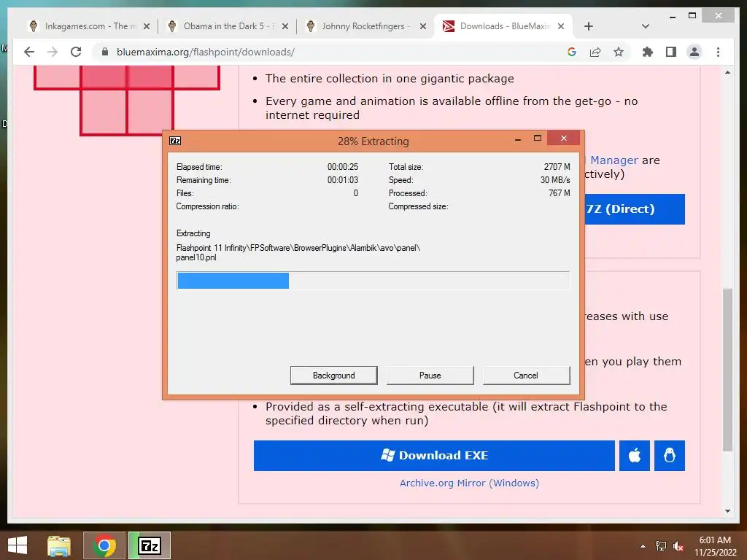Click the 7z icon in the extracting dialog title bar

click(175, 141)
